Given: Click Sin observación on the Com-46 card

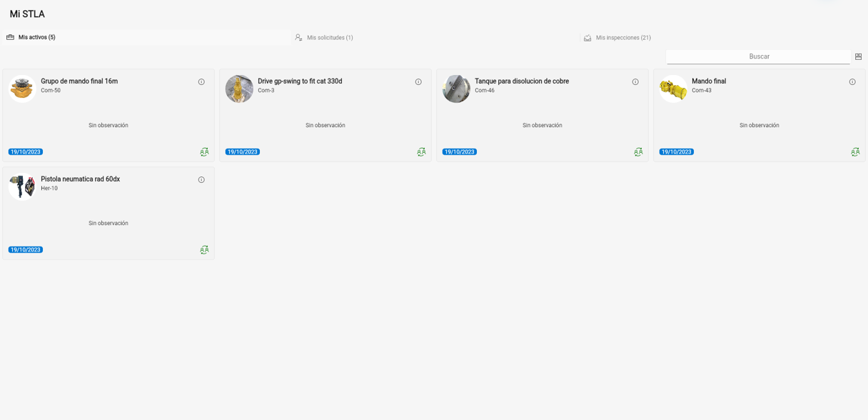Looking at the screenshot, I should point(542,126).
